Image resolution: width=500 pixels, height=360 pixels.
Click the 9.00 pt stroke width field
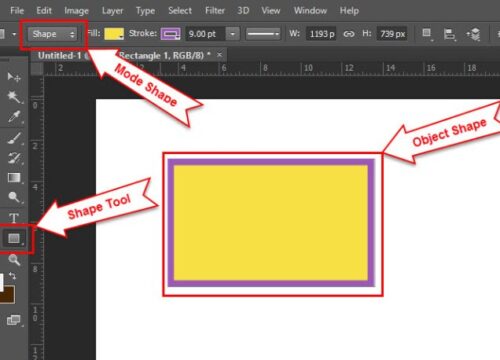coord(204,34)
